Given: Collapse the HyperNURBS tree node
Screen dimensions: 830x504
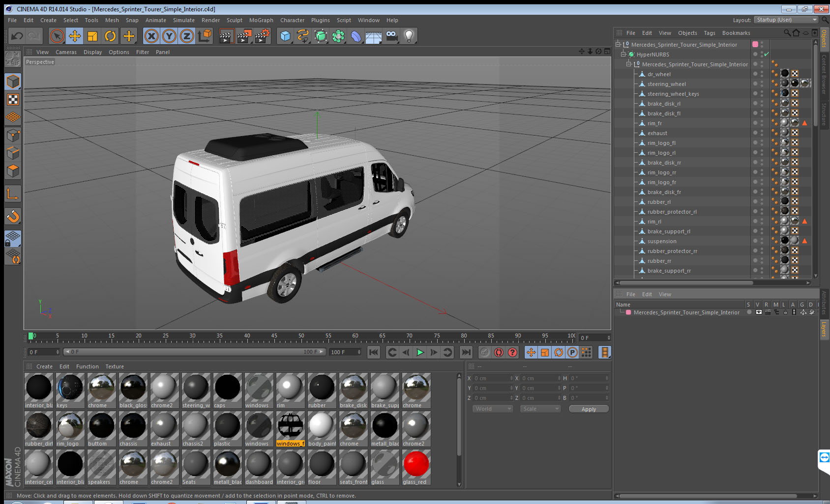Looking at the screenshot, I should click(x=623, y=55).
